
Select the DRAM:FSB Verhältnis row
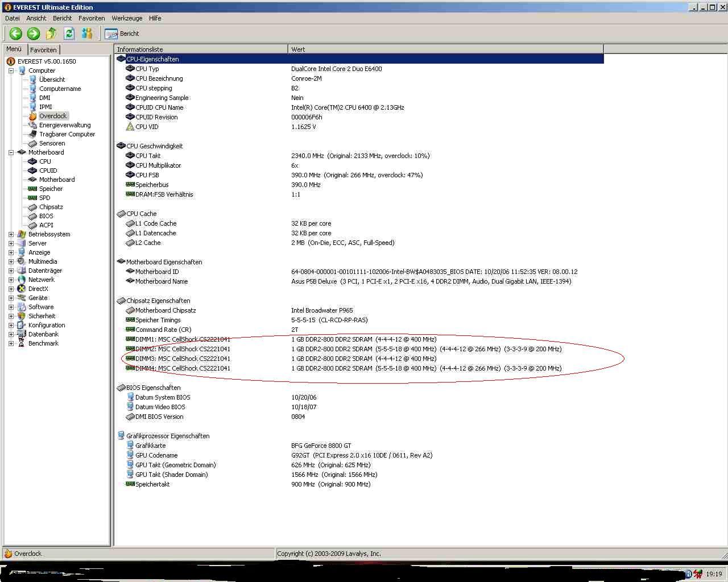[359, 194]
